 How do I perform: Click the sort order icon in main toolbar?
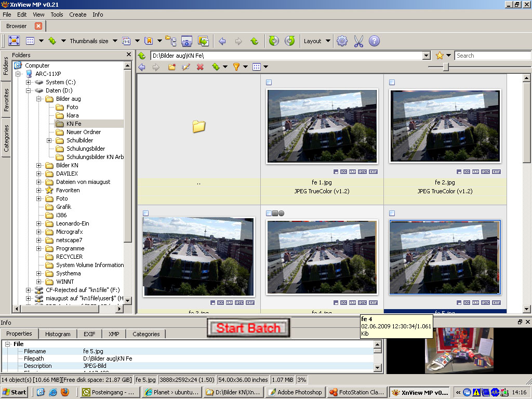coord(52,41)
